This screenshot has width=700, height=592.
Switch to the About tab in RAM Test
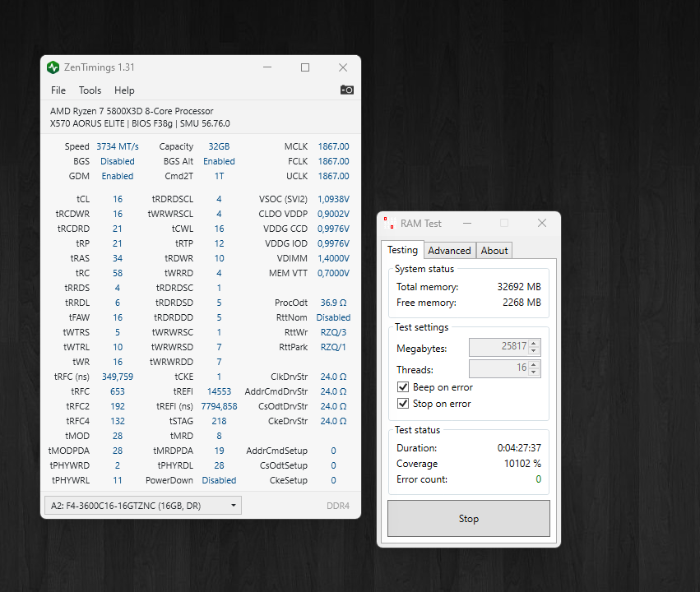coord(494,251)
